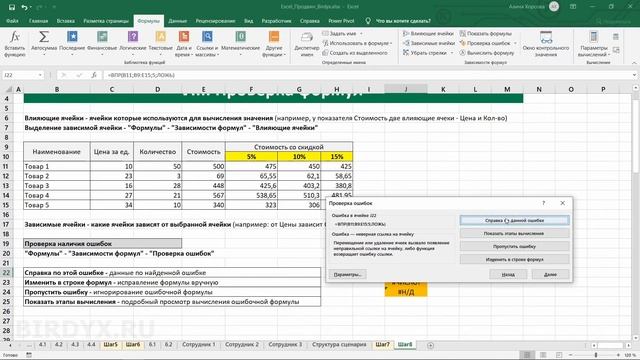Select cell containing Товар 3
This screenshot has width=640, height=360.
(57, 186)
